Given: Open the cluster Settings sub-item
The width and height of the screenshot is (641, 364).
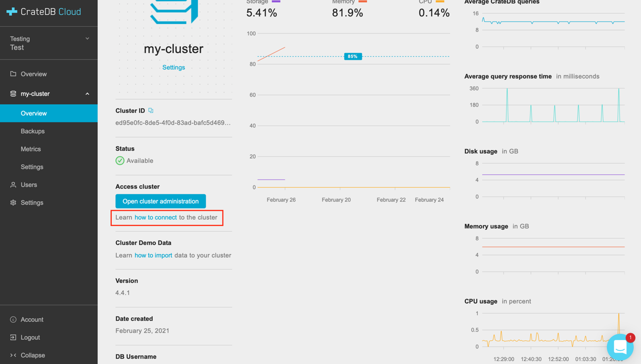Looking at the screenshot, I should [32, 167].
